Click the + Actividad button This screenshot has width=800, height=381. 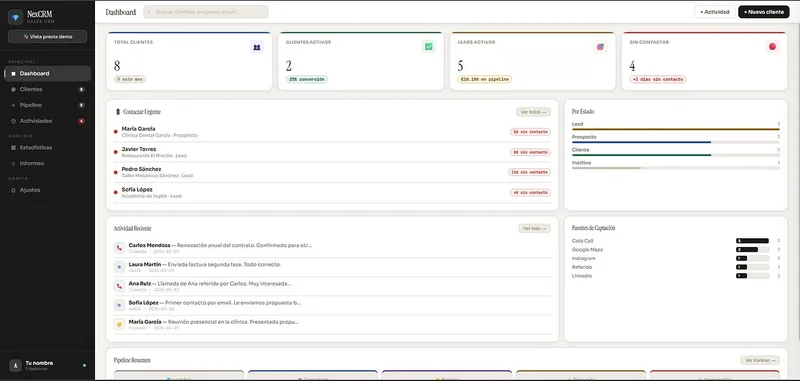[x=714, y=12]
